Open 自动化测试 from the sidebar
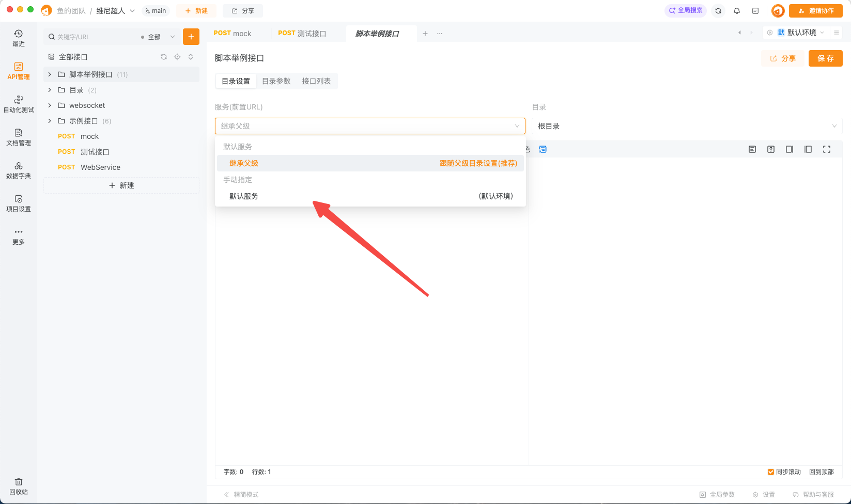851x504 pixels. (18, 104)
